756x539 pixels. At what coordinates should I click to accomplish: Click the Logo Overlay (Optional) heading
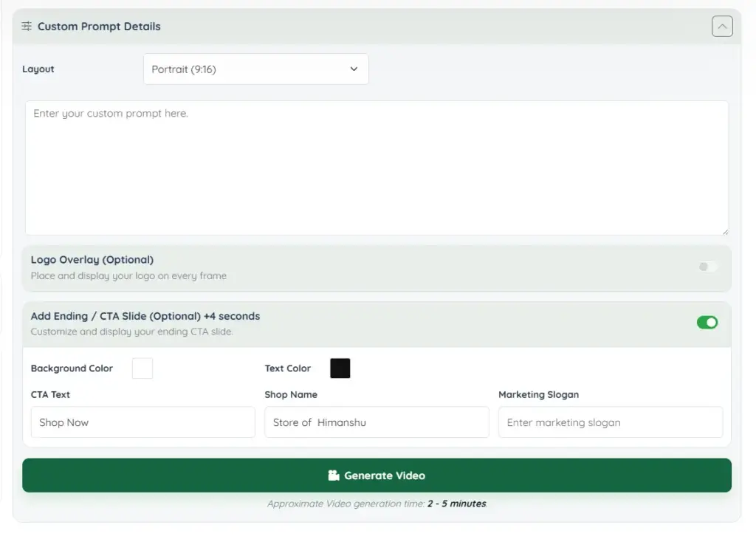point(92,260)
